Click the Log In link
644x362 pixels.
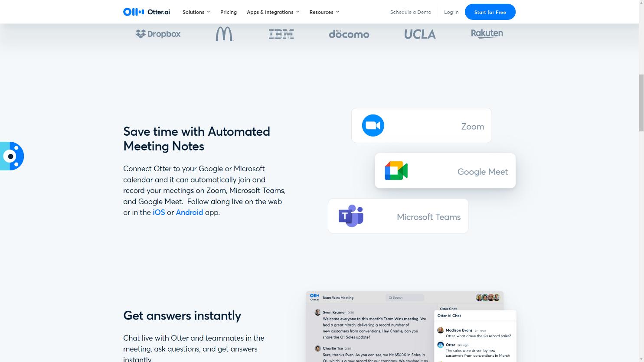451,12
